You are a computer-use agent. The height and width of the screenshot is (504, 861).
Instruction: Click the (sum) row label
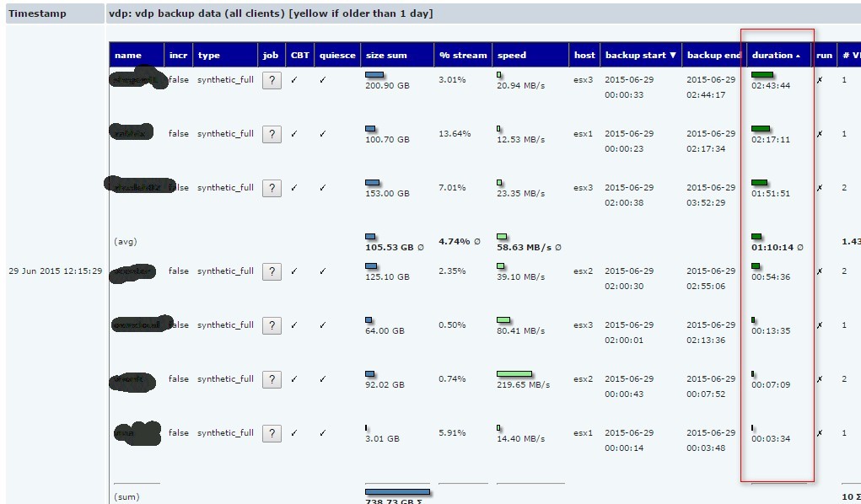[x=126, y=497]
